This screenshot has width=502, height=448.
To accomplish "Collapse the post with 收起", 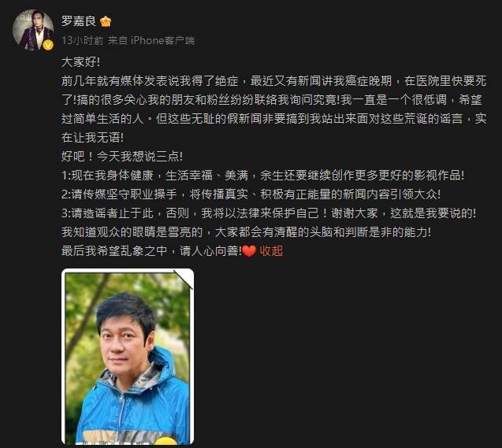I will [x=271, y=251].
